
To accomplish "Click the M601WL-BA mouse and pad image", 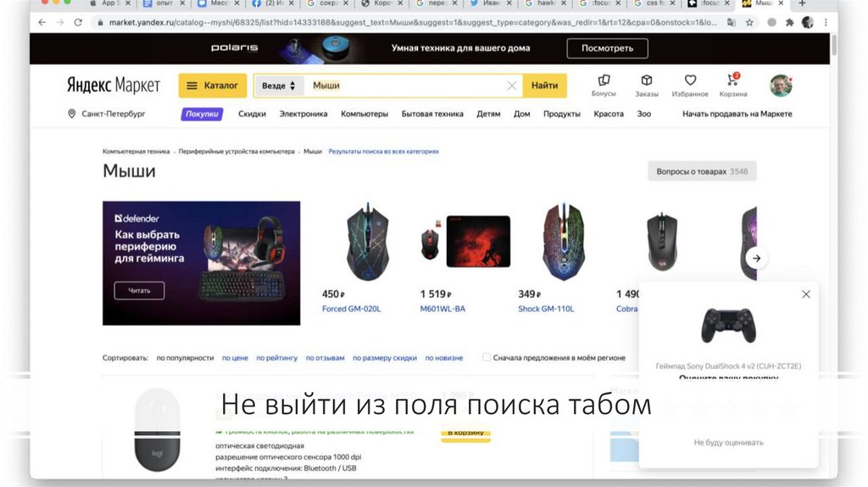I will point(465,242).
